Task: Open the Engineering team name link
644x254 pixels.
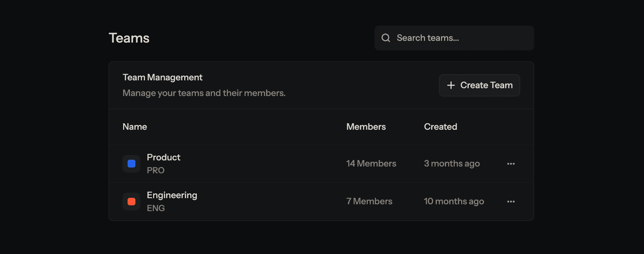Action: (x=172, y=195)
